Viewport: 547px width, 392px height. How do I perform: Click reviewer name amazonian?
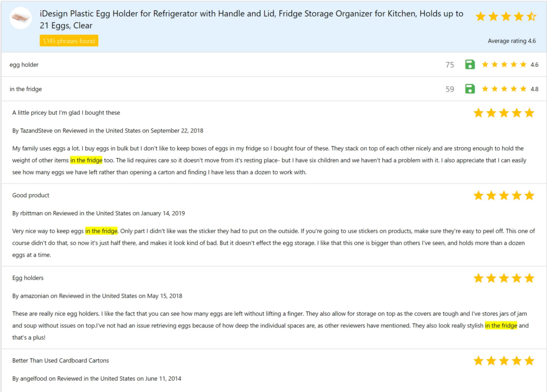(x=25, y=295)
